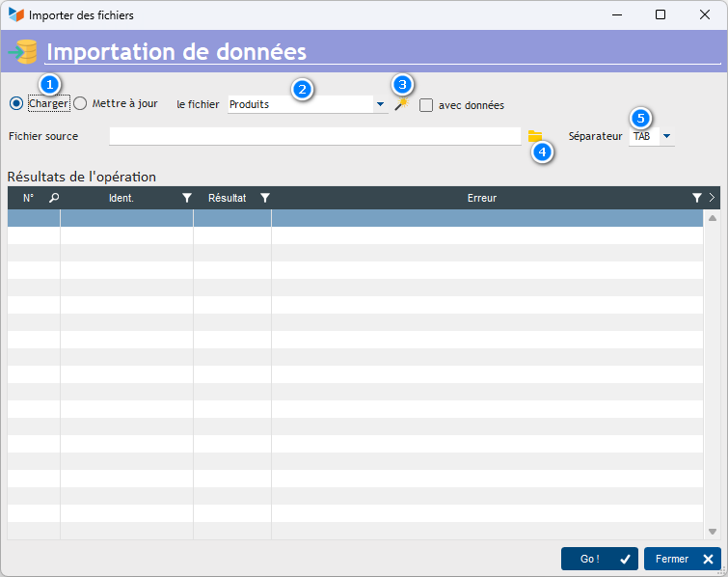Click the Erreur column header
Image resolution: width=728 pixels, height=577 pixels.
[x=481, y=198]
